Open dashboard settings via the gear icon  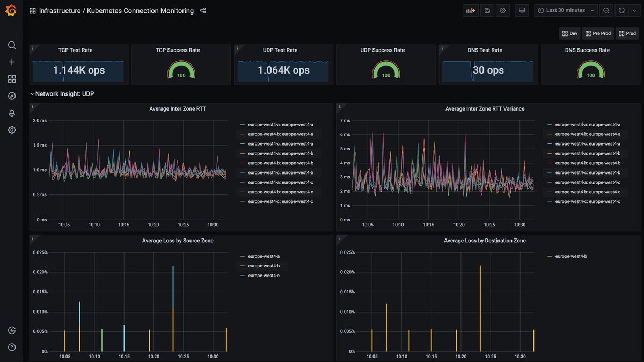pyautogui.click(x=503, y=10)
